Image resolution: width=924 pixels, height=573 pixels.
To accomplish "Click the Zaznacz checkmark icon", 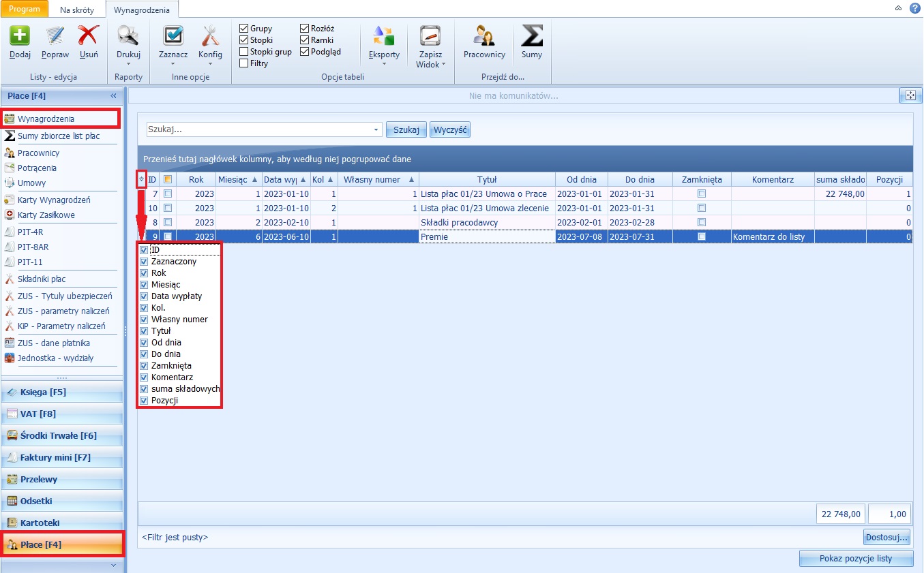I will (x=173, y=35).
